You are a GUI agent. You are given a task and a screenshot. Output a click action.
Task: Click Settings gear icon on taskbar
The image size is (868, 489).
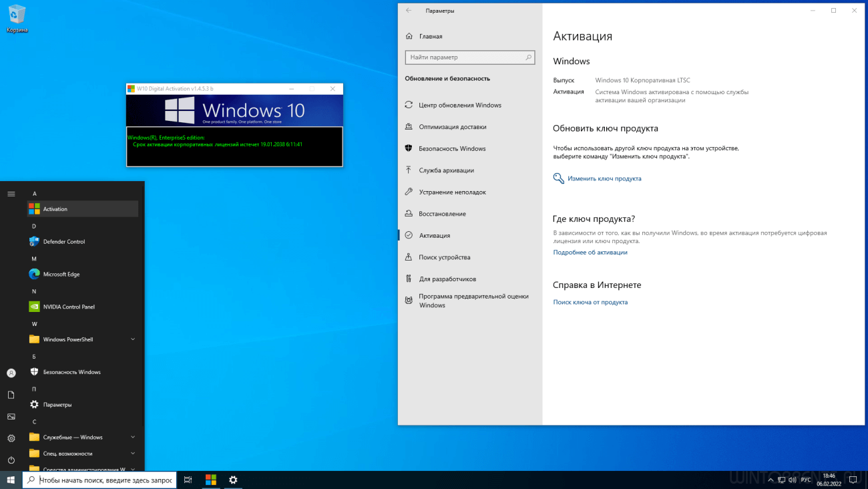(x=233, y=480)
